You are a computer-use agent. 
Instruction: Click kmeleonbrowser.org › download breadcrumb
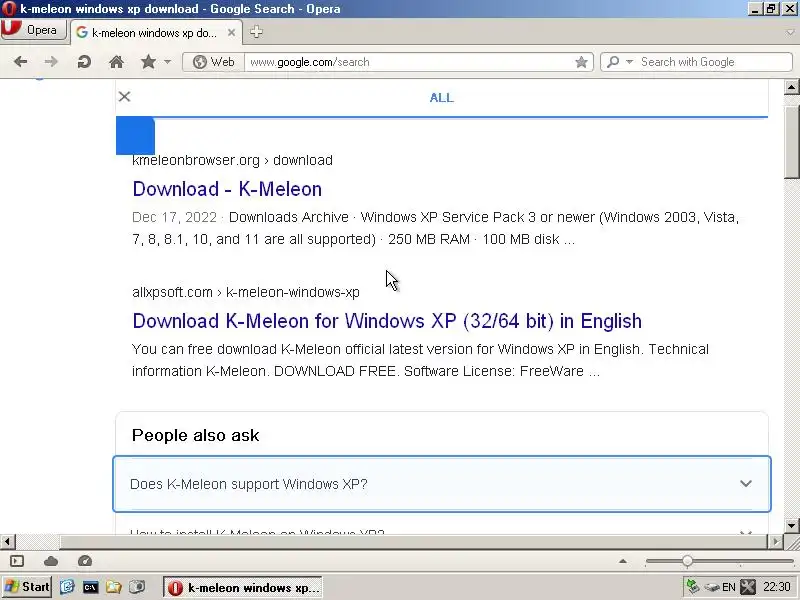[x=232, y=160]
